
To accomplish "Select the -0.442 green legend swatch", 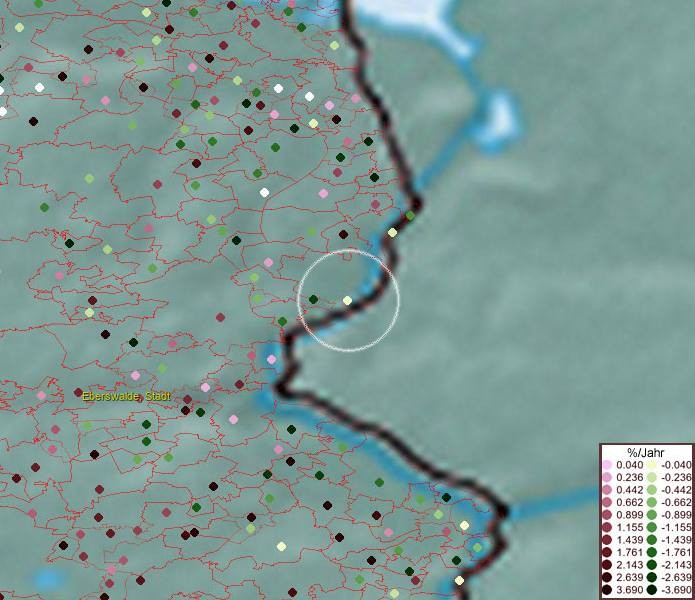I will 652,490.
